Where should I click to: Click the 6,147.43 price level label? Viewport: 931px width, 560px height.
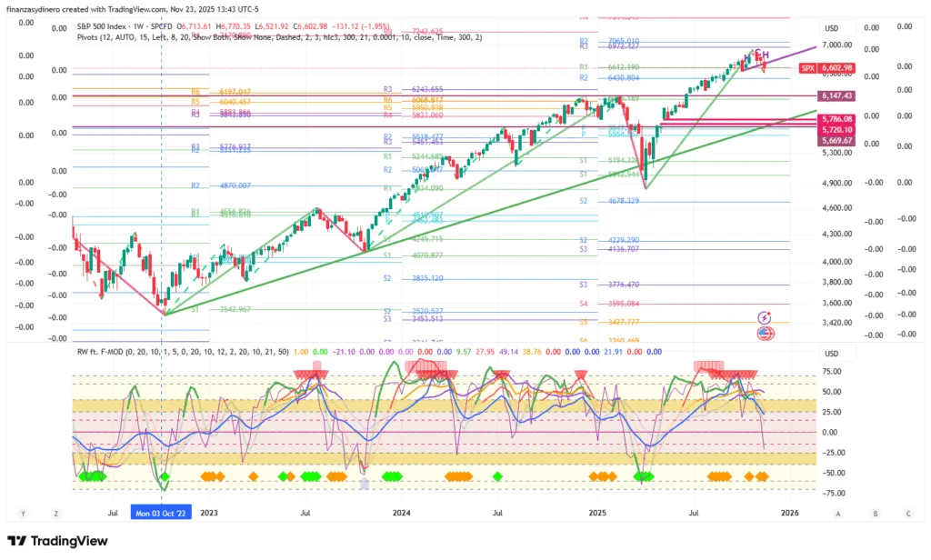tap(836, 95)
